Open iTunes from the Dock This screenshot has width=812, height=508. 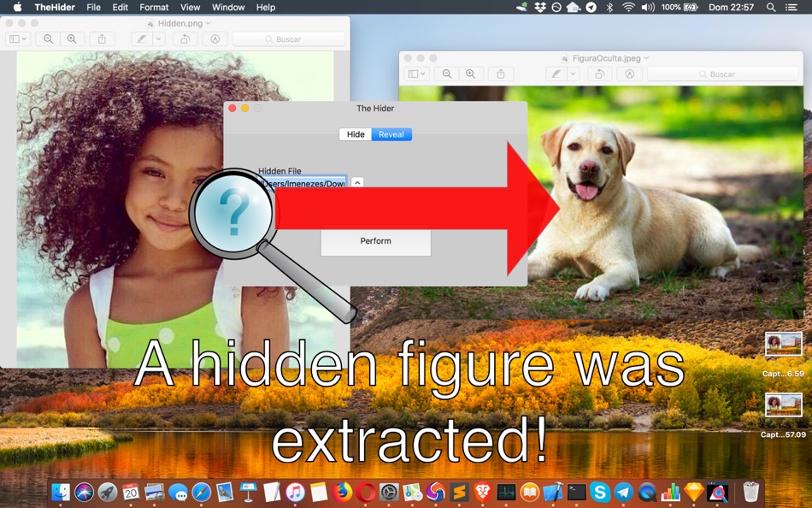295,492
